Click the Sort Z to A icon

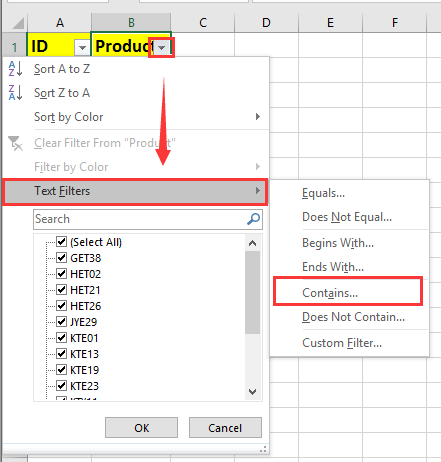(x=15, y=93)
